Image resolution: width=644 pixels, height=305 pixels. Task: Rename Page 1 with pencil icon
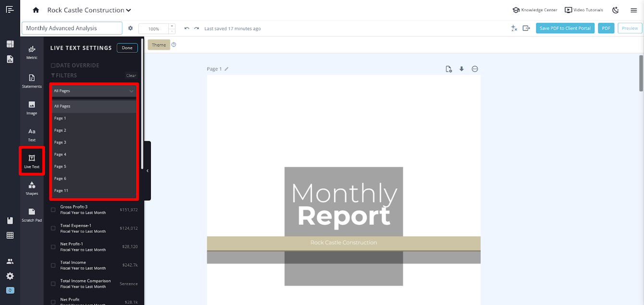pos(227,69)
